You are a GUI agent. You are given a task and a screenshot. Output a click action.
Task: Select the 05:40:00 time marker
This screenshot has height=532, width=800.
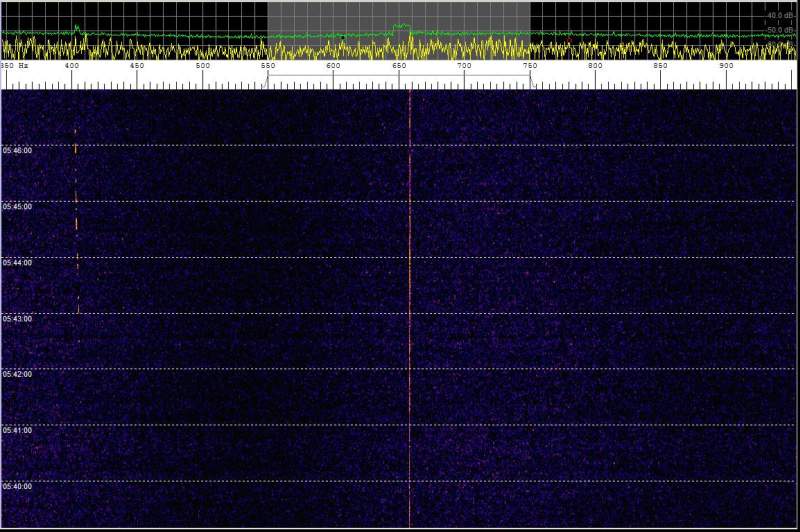pos(17,487)
